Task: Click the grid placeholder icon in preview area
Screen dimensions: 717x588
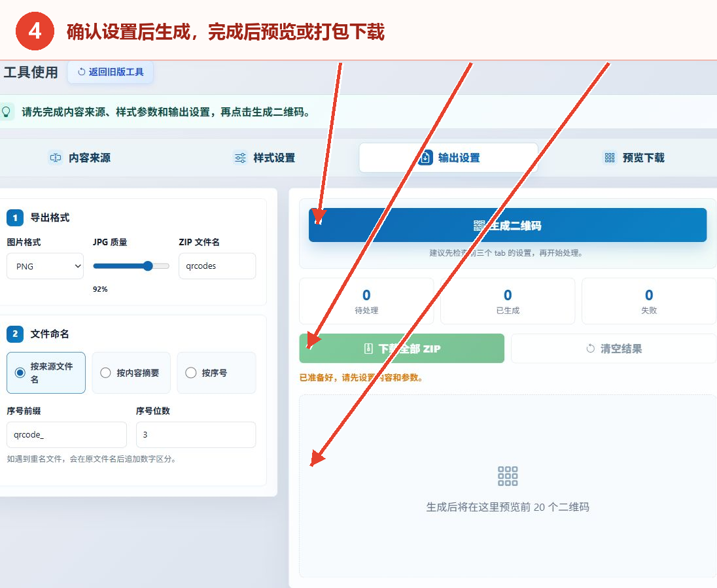Action: click(x=508, y=476)
